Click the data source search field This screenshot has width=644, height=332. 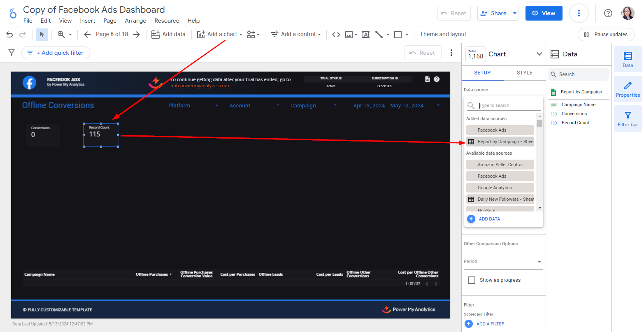pyautogui.click(x=509, y=106)
